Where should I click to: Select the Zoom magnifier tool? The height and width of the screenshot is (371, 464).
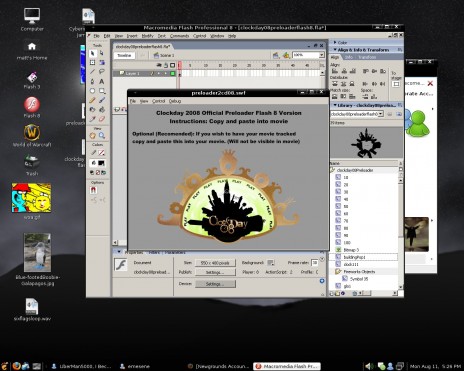coord(102,135)
